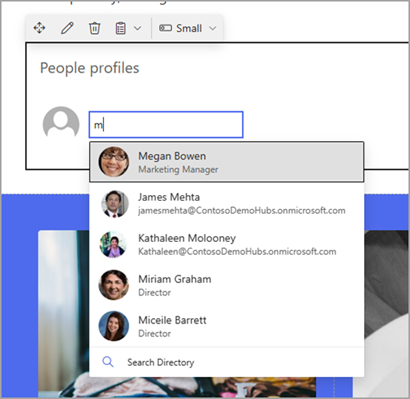Click the name input field containing m

pos(166,125)
